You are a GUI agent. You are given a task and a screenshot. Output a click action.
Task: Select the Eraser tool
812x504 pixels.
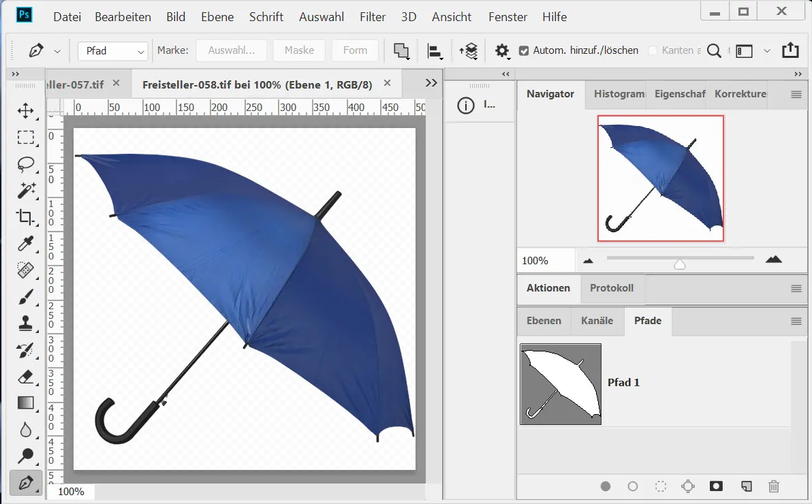pyautogui.click(x=25, y=377)
